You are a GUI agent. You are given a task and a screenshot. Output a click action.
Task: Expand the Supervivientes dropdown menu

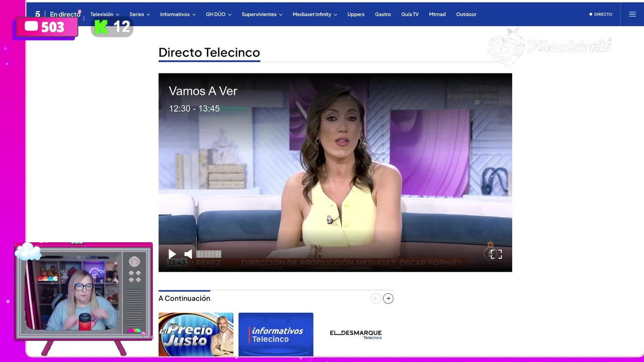[x=262, y=14]
